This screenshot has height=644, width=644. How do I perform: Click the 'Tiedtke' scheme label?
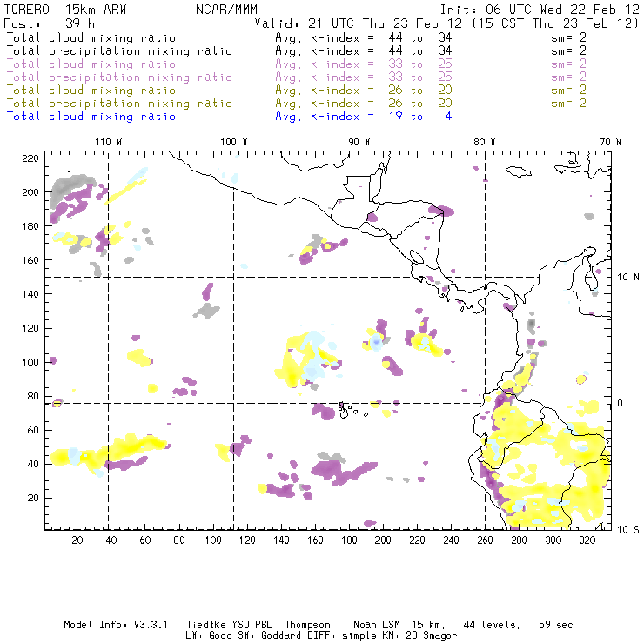(x=205, y=625)
